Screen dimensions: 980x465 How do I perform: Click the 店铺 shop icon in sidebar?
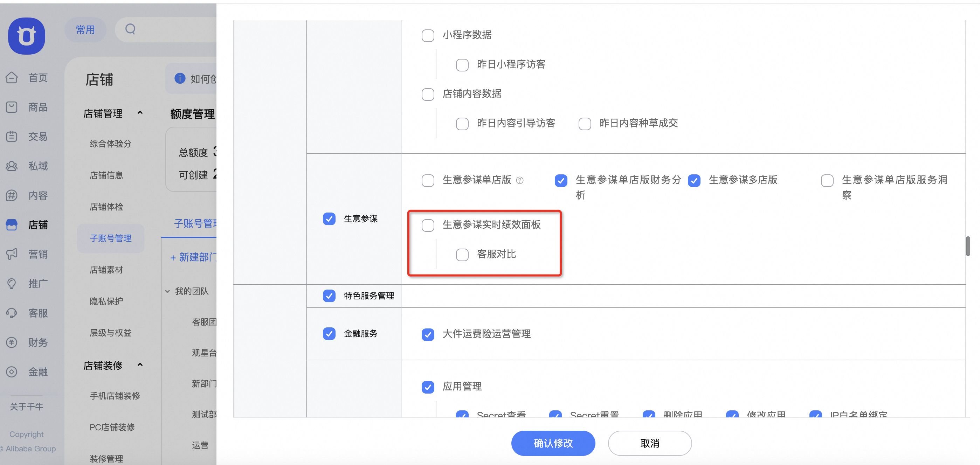pos(12,225)
